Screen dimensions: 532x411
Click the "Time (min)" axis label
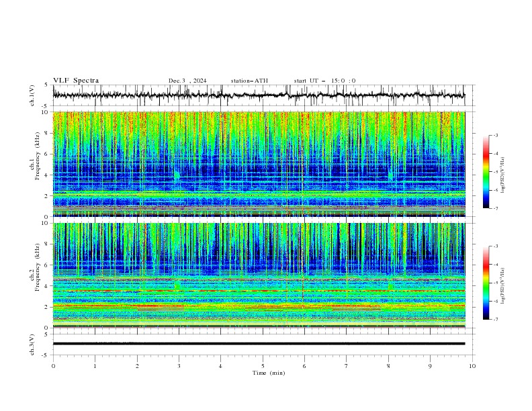(x=269, y=373)
